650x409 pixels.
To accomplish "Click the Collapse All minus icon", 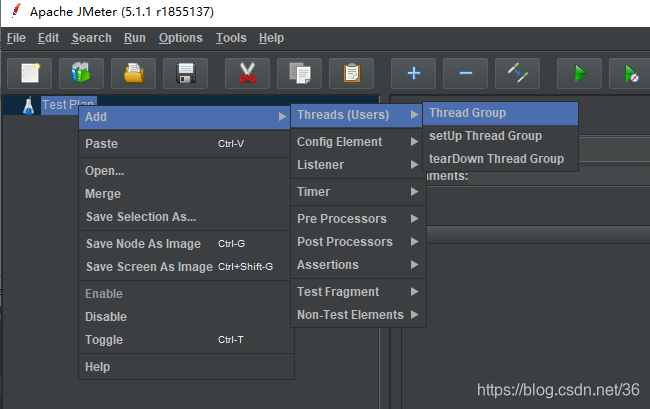I will (x=466, y=73).
